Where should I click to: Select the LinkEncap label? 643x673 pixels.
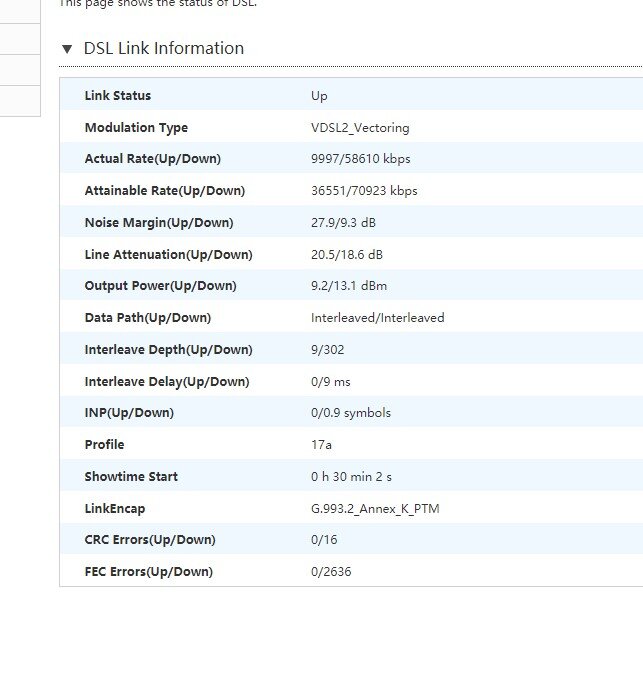pos(115,509)
